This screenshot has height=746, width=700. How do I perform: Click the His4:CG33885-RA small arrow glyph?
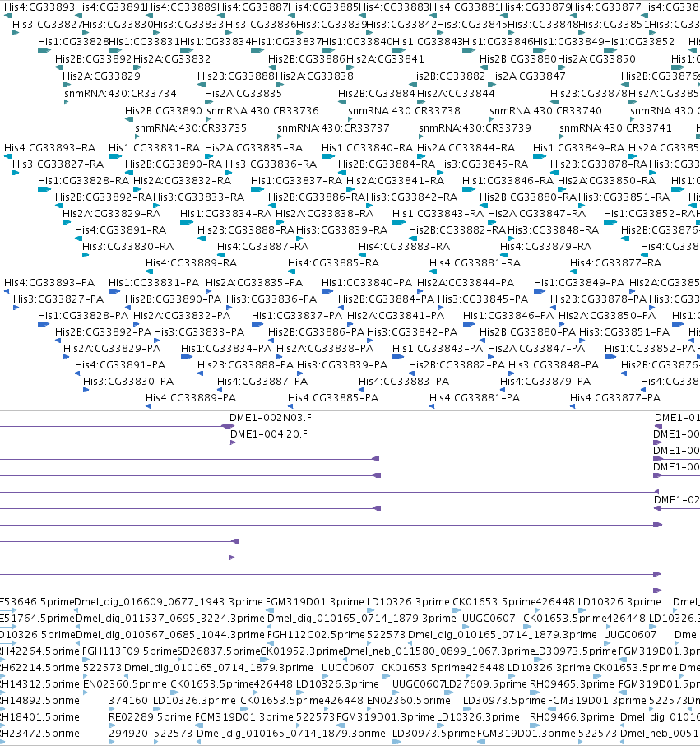(292, 271)
